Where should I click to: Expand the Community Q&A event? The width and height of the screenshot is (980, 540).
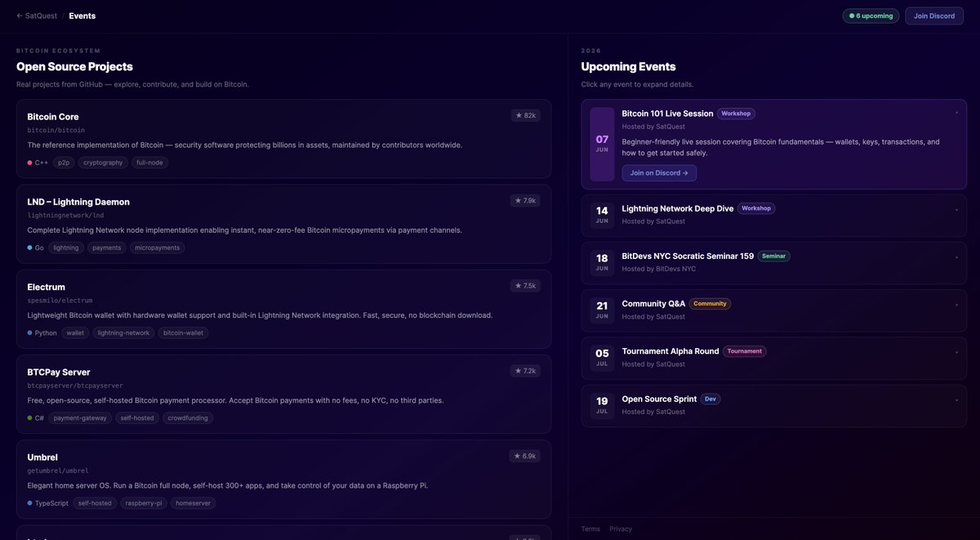click(x=773, y=310)
